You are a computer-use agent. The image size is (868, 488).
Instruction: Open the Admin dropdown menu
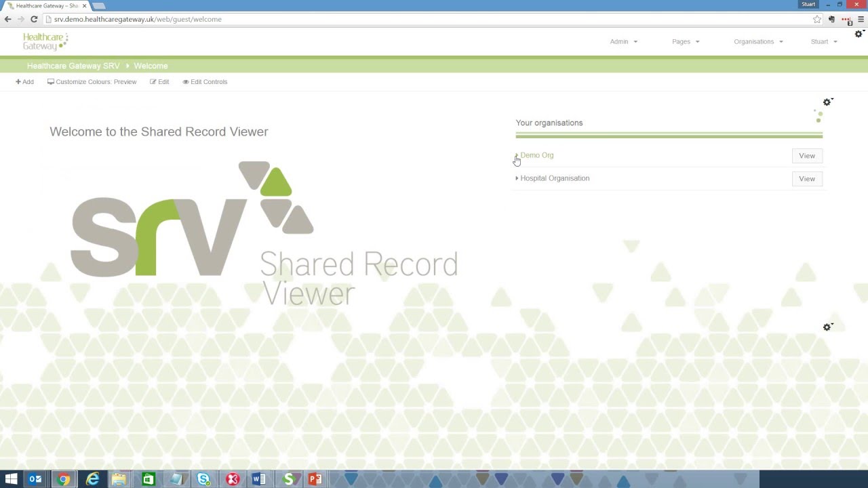click(623, 41)
